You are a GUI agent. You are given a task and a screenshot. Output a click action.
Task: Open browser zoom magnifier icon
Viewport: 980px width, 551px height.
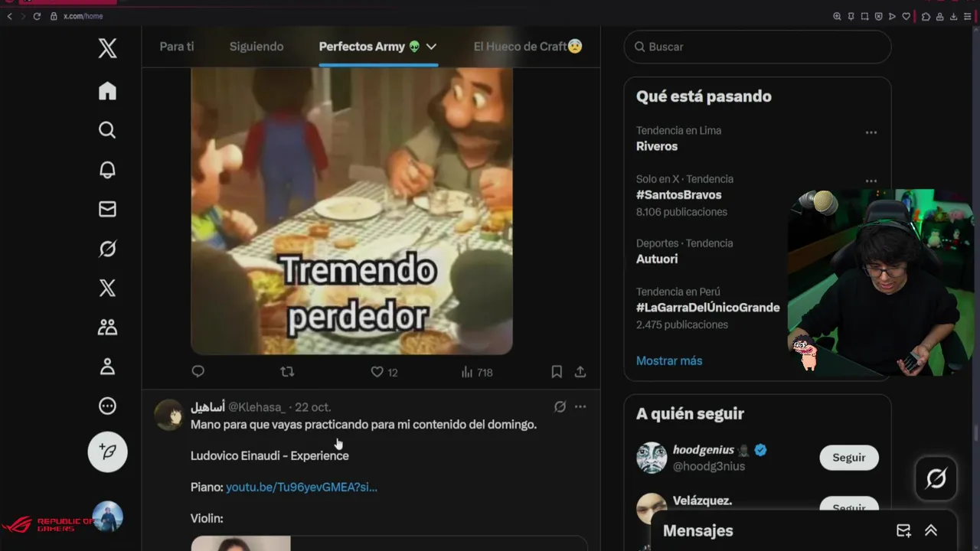pyautogui.click(x=837, y=16)
